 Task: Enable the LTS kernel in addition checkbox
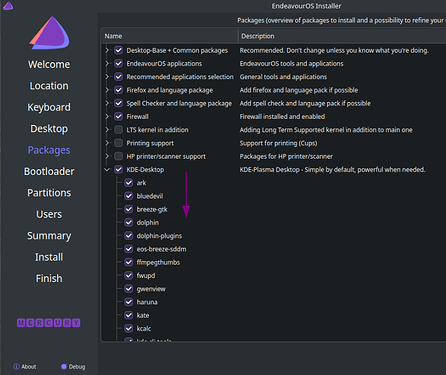(x=118, y=130)
